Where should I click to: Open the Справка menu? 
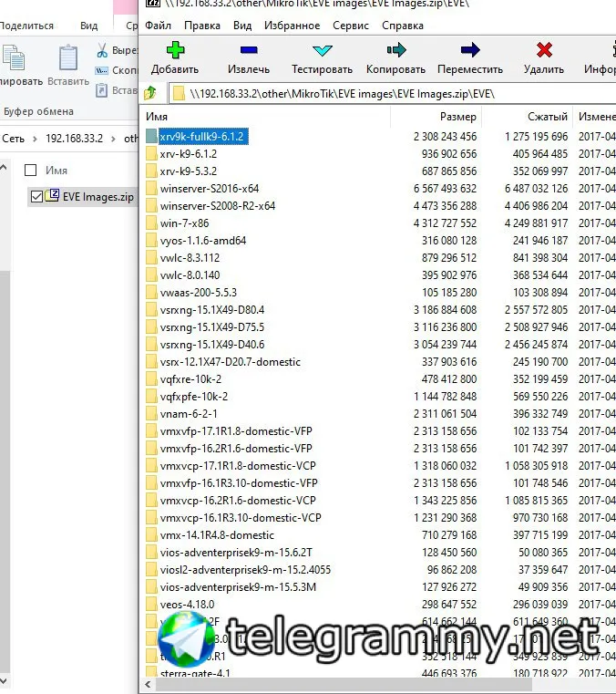tap(403, 26)
